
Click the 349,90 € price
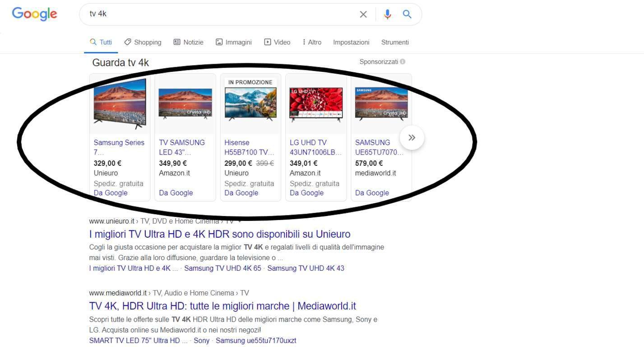173,164
